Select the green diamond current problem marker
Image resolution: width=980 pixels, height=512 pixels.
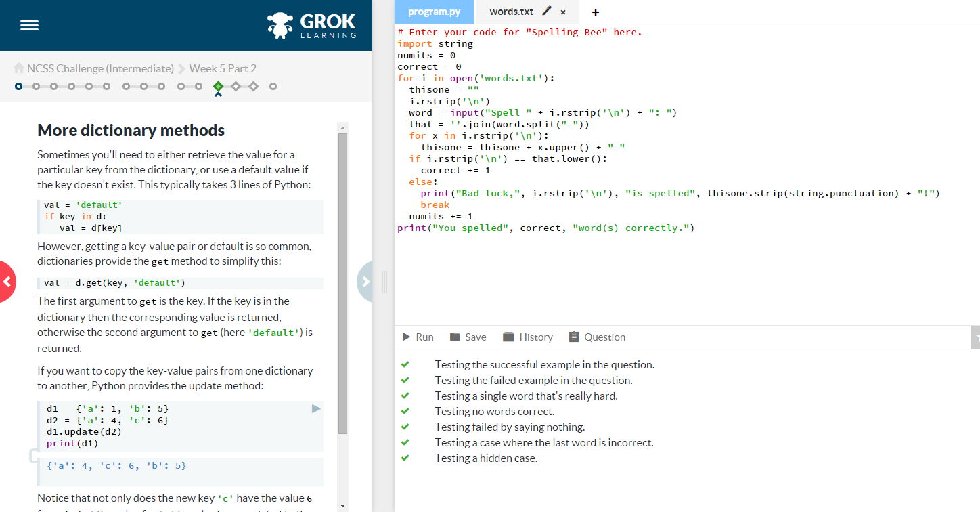coord(218,87)
